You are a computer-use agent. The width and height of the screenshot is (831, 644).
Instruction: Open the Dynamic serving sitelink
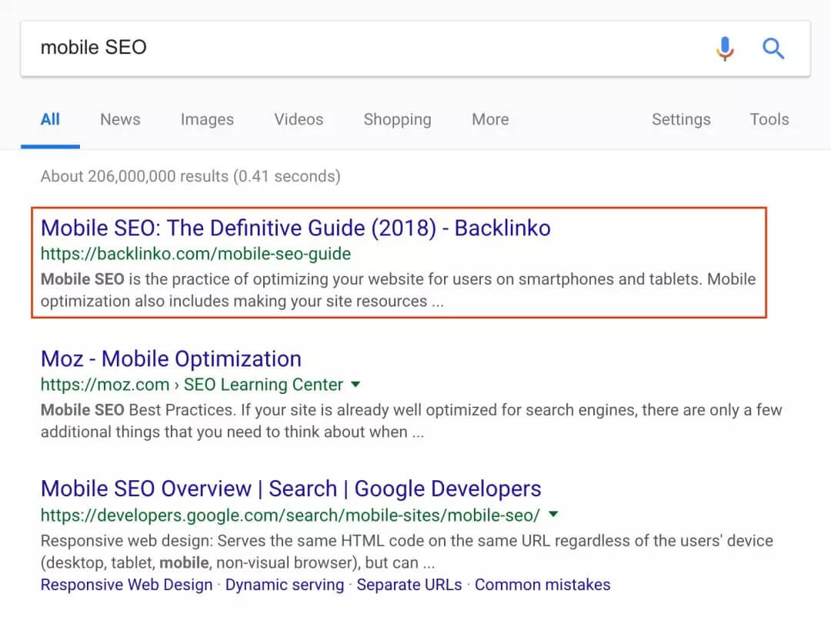[285, 585]
